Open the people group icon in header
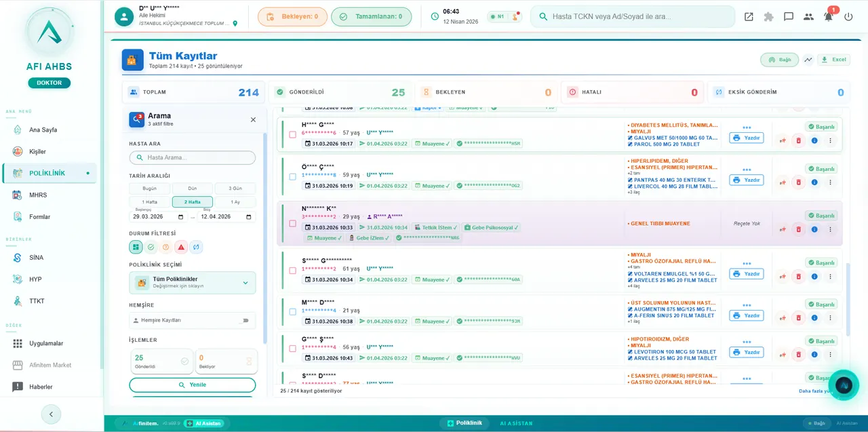The width and height of the screenshot is (868, 432). click(x=808, y=17)
